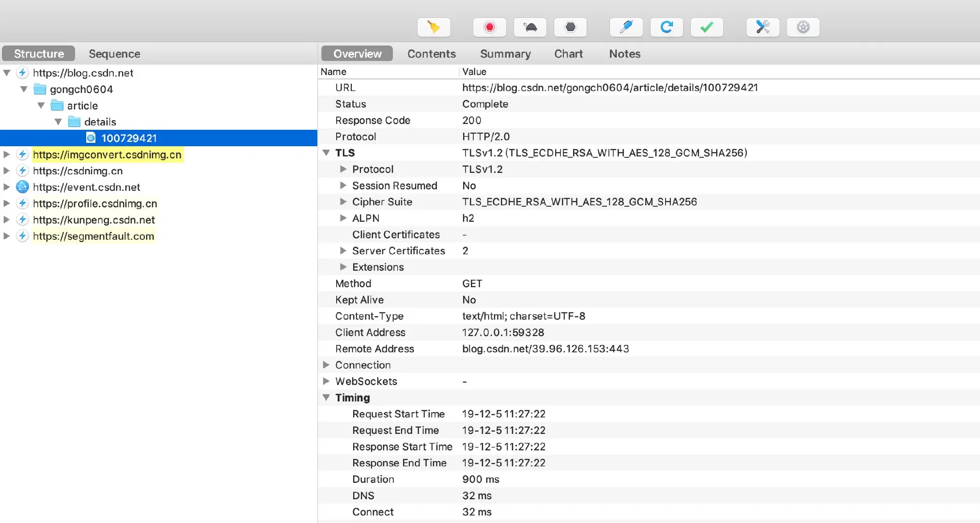The width and height of the screenshot is (980, 523).
Task: Expand the https://imgconvert.csdnimg.cn host
Action: coord(7,154)
